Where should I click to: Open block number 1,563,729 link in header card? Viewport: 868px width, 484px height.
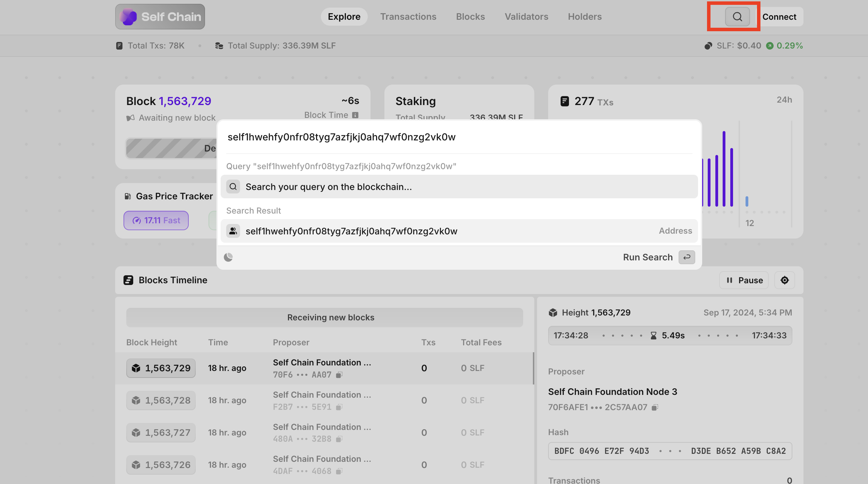(x=185, y=101)
